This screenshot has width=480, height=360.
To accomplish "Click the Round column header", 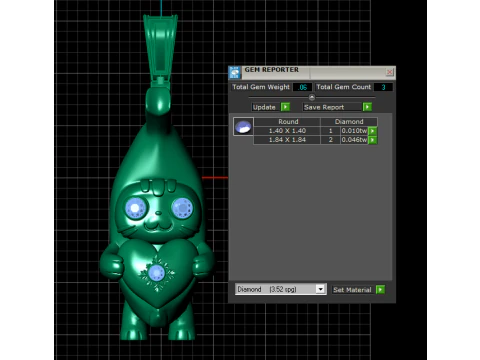I will [x=288, y=122].
